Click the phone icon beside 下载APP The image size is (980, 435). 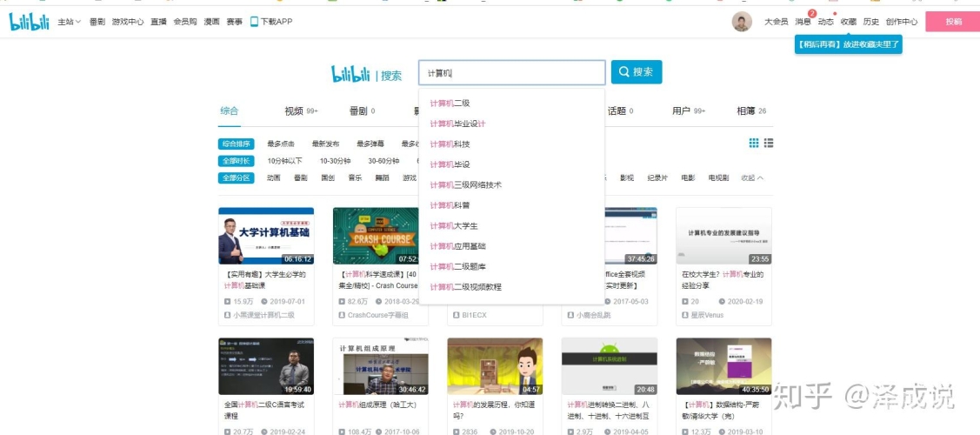point(255,21)
